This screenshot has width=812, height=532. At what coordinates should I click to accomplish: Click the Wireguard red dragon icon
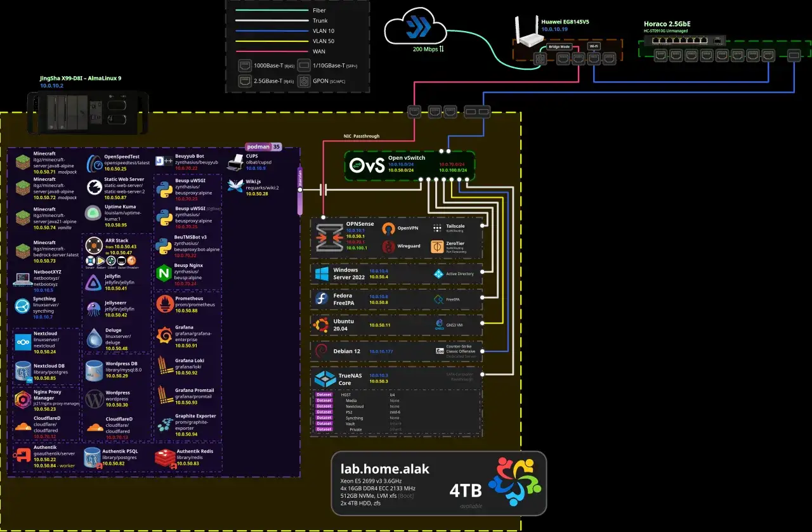point(388,247)
